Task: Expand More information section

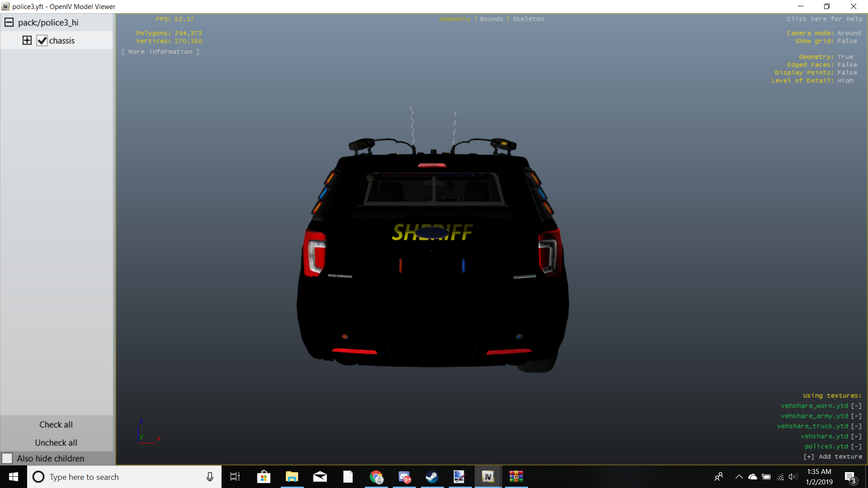Action: (160, 52)
